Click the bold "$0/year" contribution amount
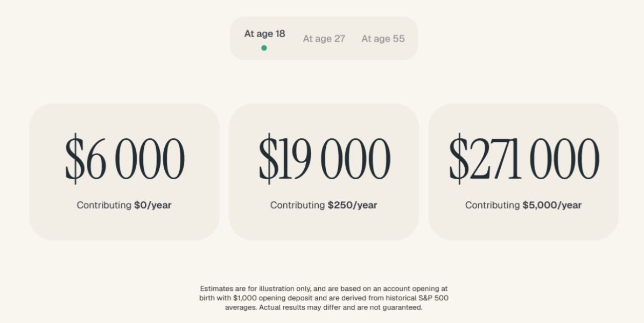Screen dimensions: 644x323 [152, 205]
